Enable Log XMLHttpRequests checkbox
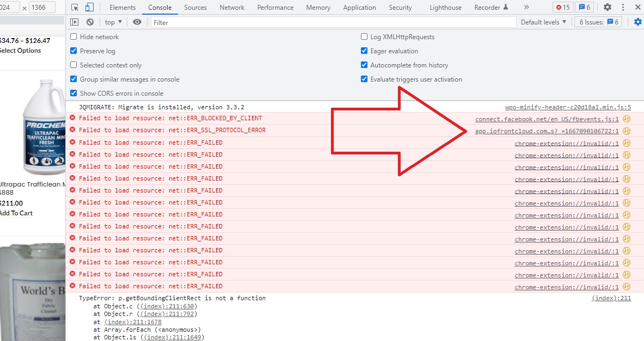Viewport: 644px width, 341px height. 364,37
